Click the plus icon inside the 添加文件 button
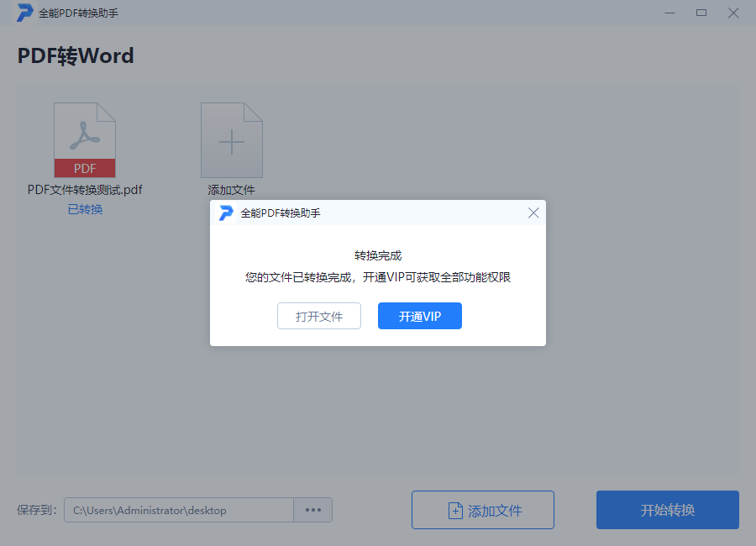This screenshot has width=756, height=546. [454, 509]
